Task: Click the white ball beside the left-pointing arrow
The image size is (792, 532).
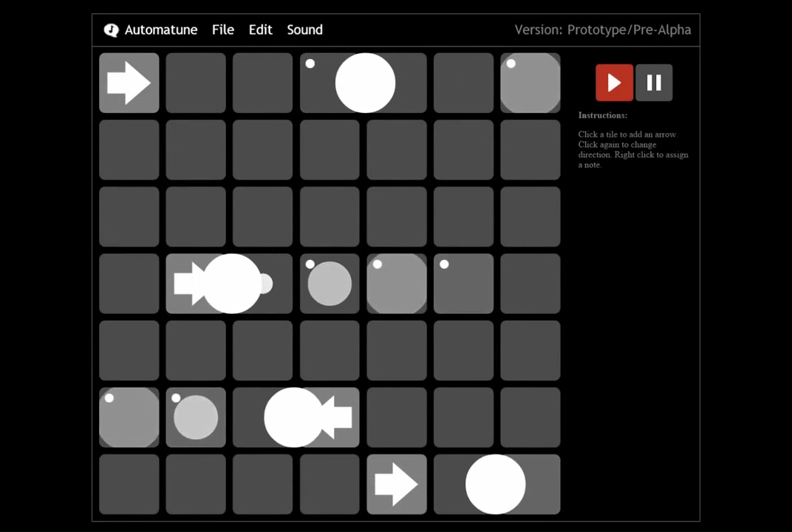Action: pyautogui.click(x=293, y=417)
